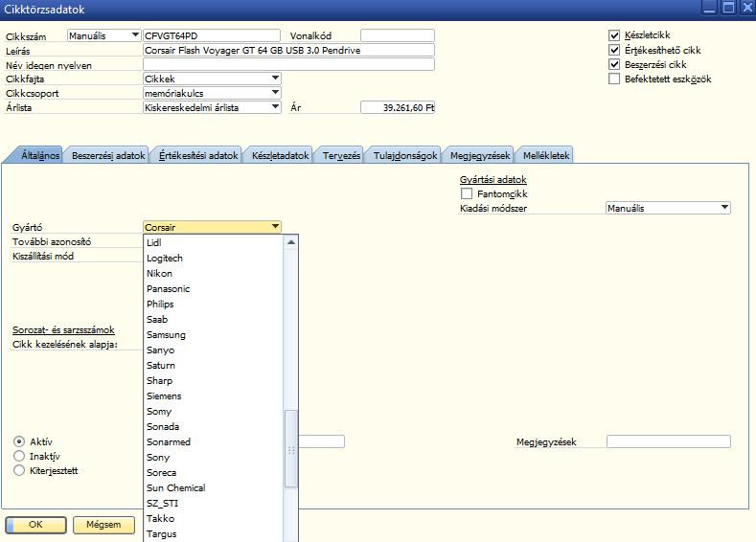Select the Inaktív radio button
Screen dimensions: 756x542
coord(19,456)
